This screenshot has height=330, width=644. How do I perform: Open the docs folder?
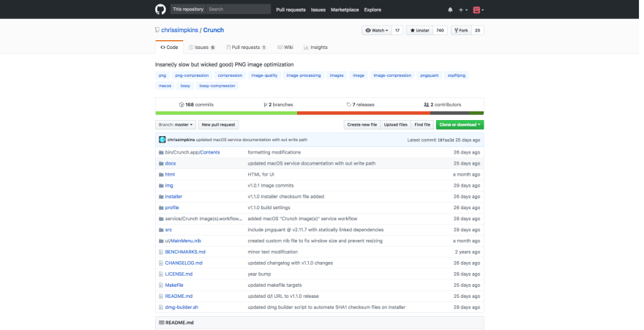pyautogui.click(x=171, y=163)
